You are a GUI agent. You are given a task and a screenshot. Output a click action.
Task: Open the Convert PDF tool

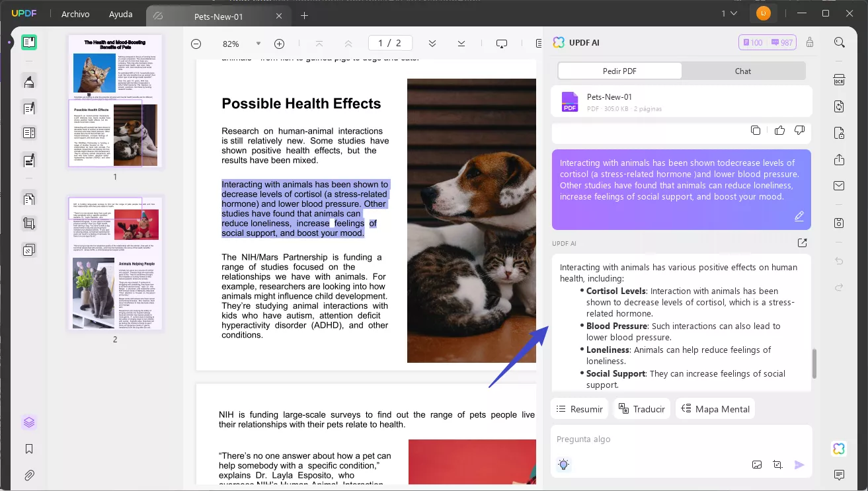[840, 106]
